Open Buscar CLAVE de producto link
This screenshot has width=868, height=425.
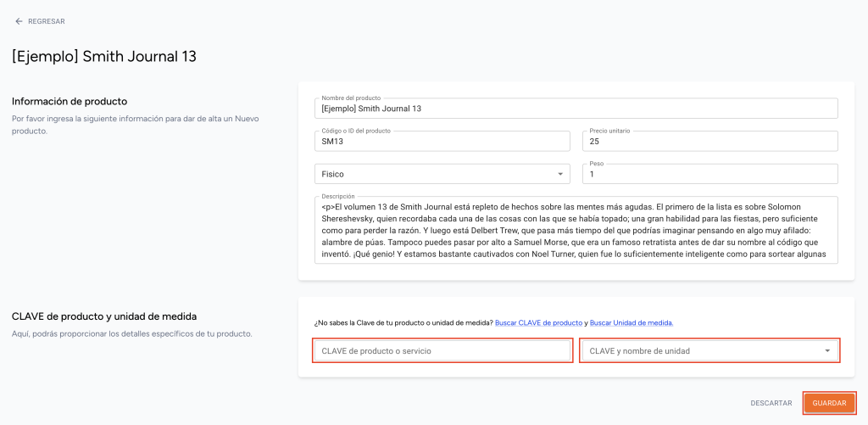pyautogui.click(x=538, y=322)
